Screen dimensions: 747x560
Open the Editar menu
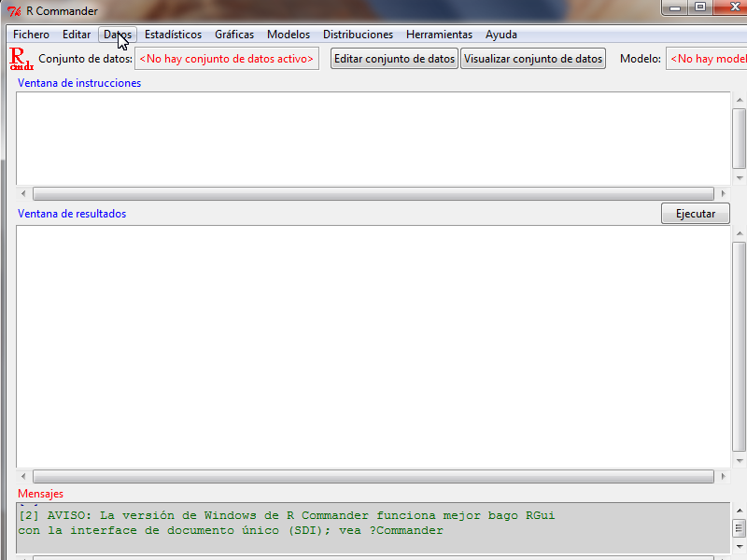point(77,35)
